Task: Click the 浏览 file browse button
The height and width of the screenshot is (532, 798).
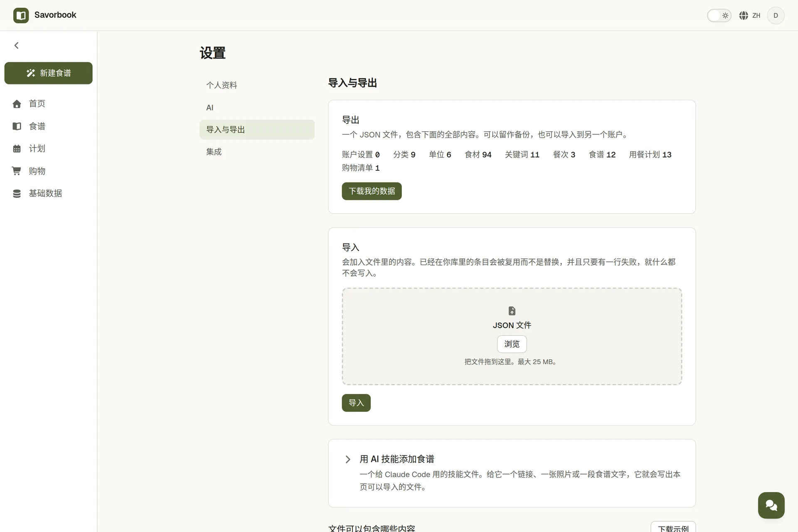Action: (x=512, y=344)
